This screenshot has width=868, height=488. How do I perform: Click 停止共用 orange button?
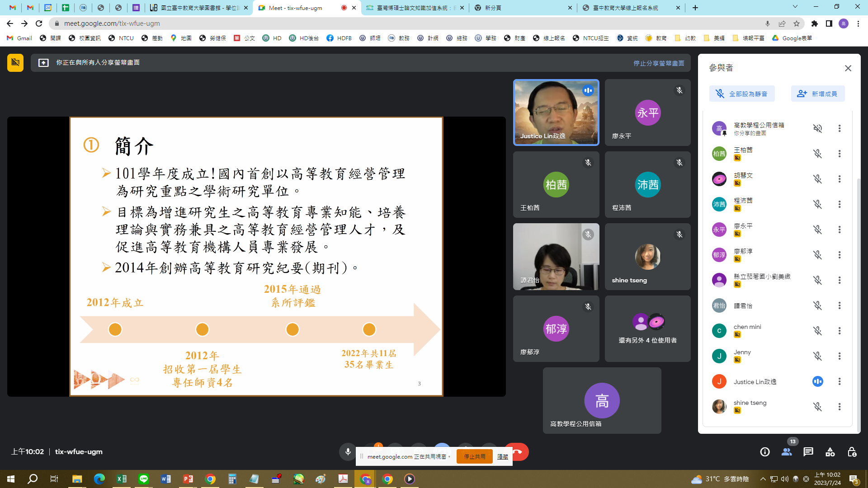474,456
